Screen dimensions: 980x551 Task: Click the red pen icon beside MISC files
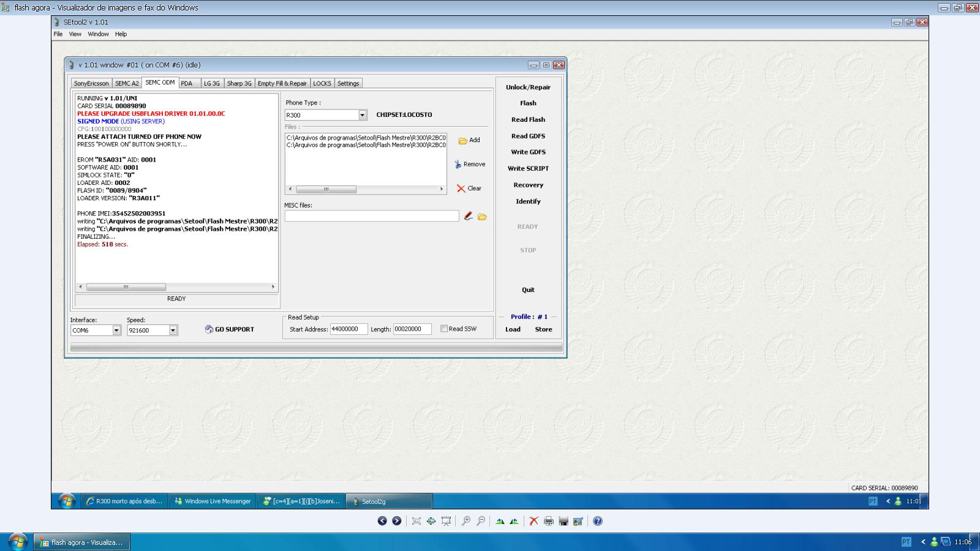(468, 216)
